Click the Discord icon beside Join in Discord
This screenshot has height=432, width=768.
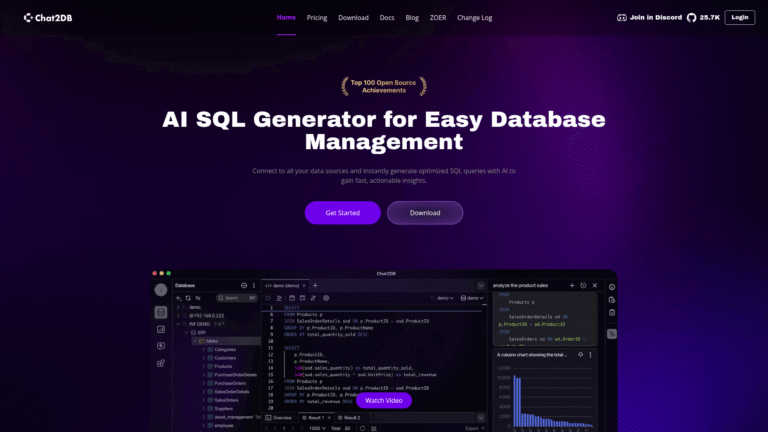tap(622, 18)
